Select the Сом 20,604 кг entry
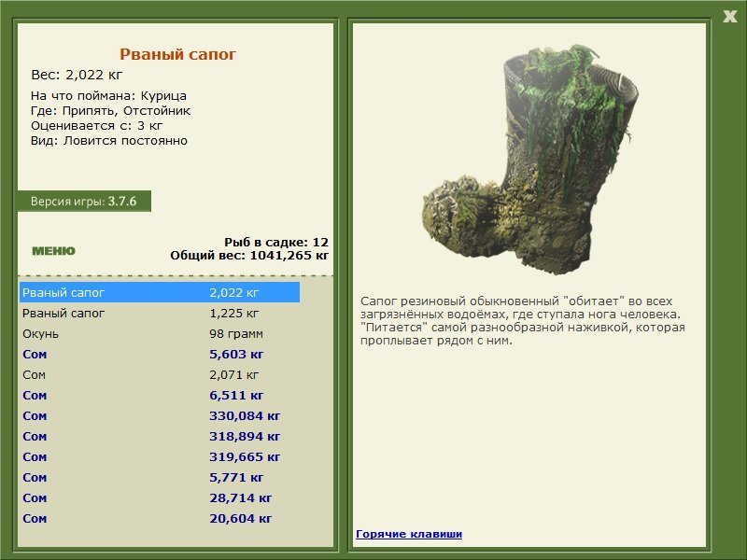This screenshot has height=560, width=747. click(160, 518)
